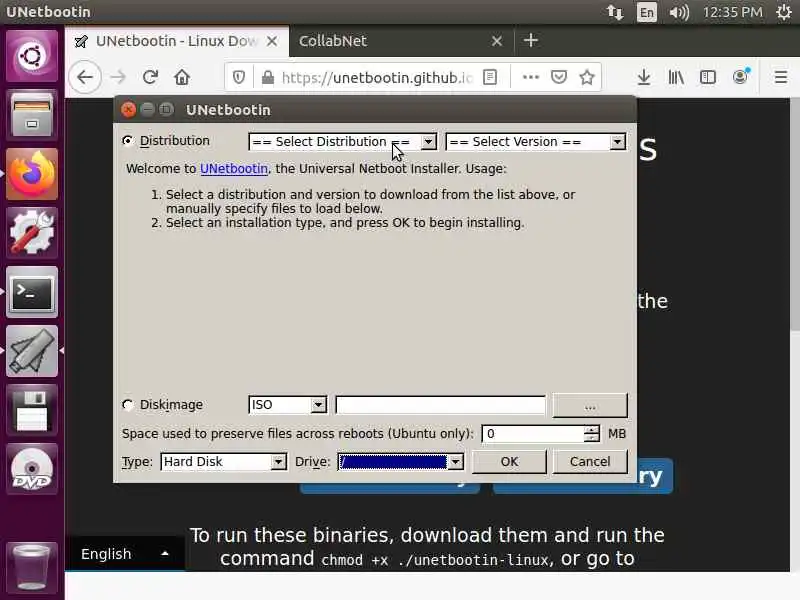Toggle reader view icon
This screenshot has height=600, width=800.
490,78
